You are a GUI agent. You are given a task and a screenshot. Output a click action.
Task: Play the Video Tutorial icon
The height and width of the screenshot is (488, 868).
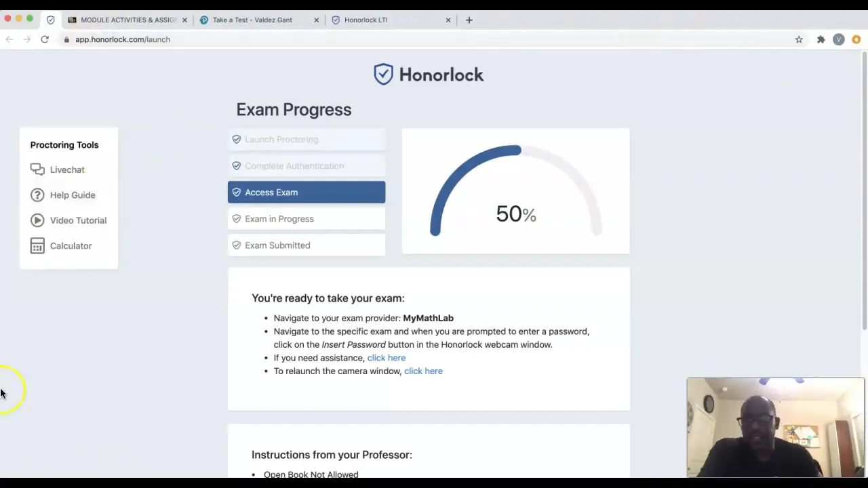[x=37, y=220]
